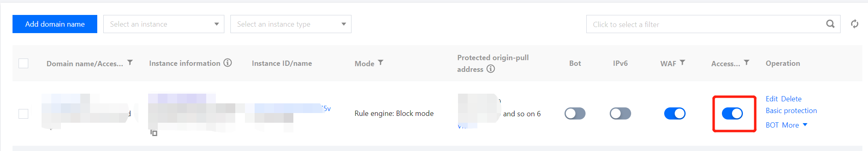The height and width of the screenshot is (151, 868).
Task: Tick the select-all checkbox in table header
Action: click(23, 63)
